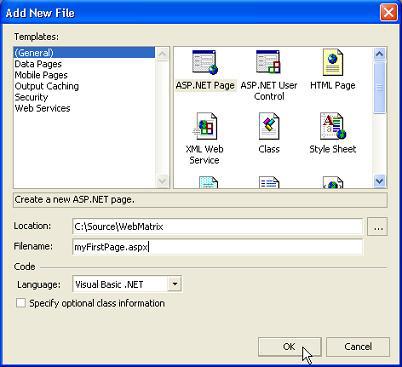Enable Specify optional class information checkbox
This screenshot has width=402, height=367.
[21, 303]
